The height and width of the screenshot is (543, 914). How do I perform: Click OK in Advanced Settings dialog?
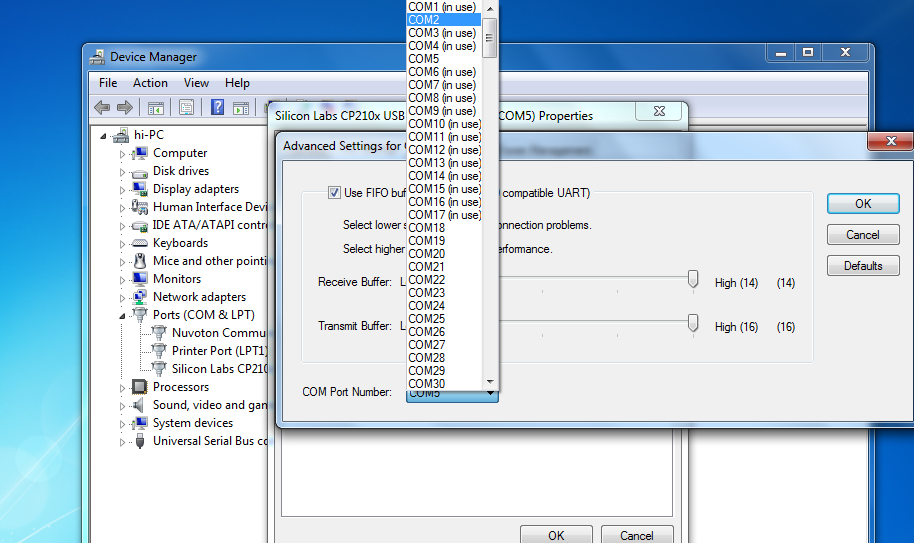pos(863,204)
